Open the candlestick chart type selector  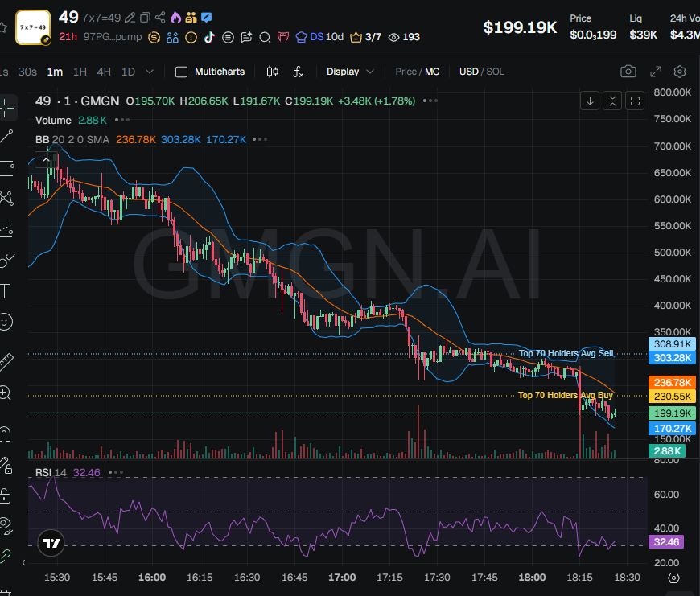click(272, 72)
